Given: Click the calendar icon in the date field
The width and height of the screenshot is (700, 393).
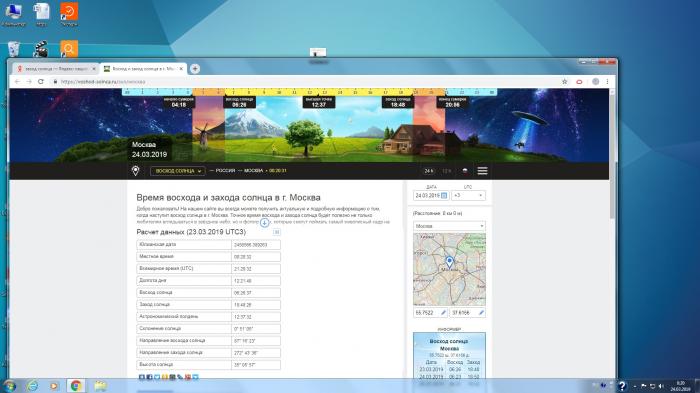Looking at the screenshot, I should [444, 196].
